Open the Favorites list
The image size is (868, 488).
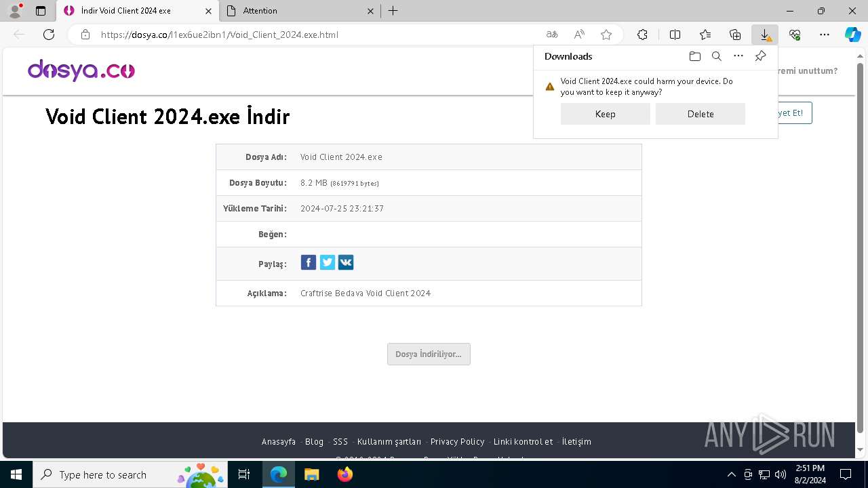click(x=705, y=35)
